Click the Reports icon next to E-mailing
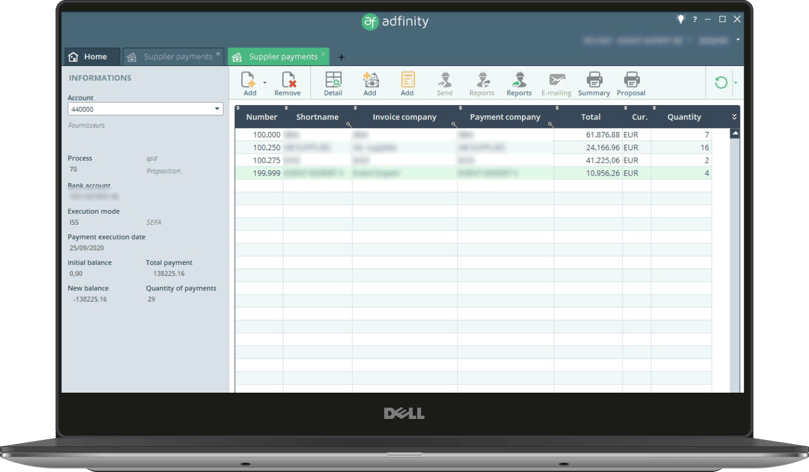Screen dimensions: 809x472 (x=519, y=80)
